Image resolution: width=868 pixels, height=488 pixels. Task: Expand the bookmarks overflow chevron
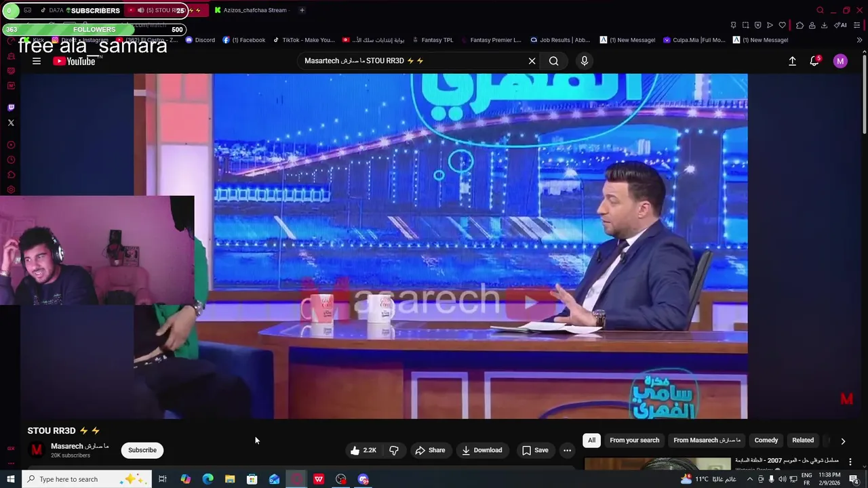tap(859, 40)
